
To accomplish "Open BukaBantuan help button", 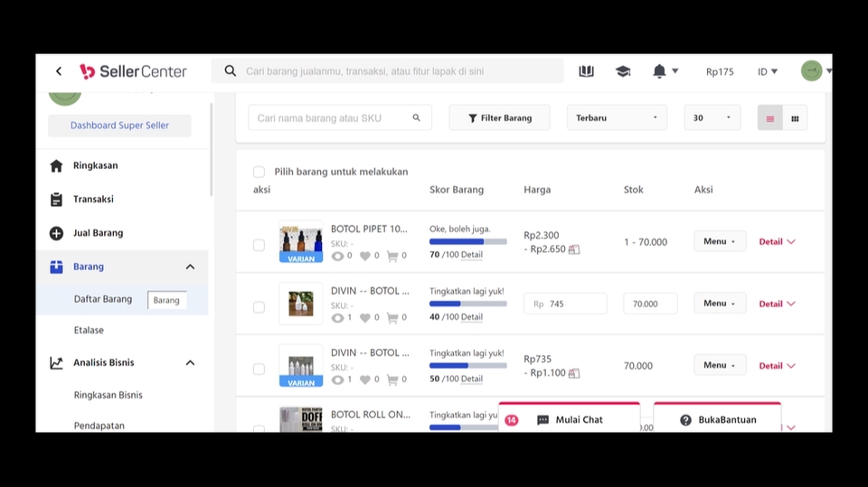I will tap(717, 419).
